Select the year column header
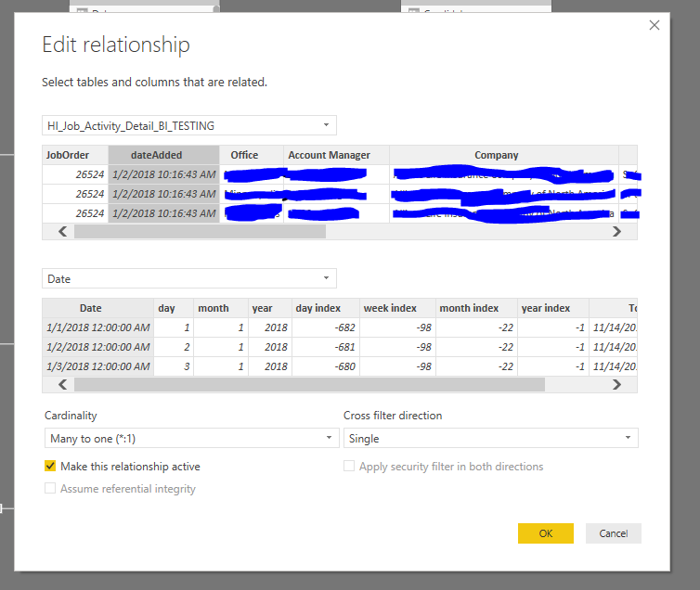 coord(270,308)
